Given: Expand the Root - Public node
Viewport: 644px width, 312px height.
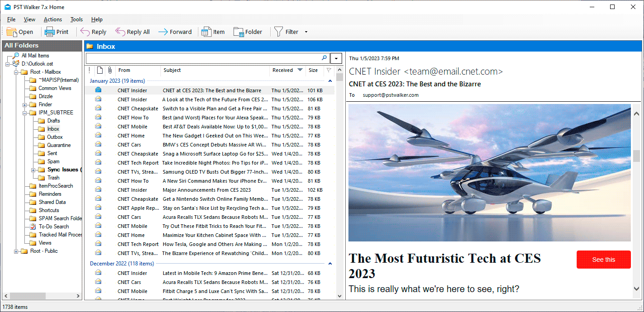Looking at the screenshot, I should tap(16, 251).
